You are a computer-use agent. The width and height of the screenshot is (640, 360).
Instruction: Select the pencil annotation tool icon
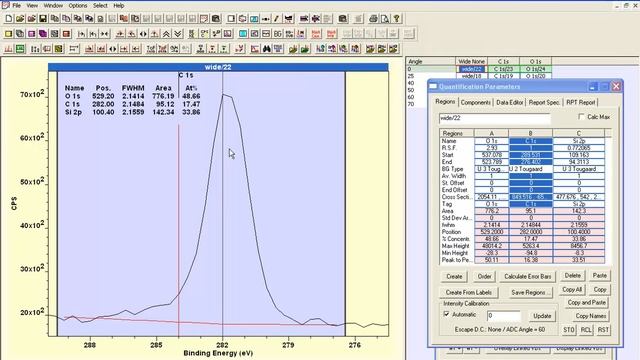(x=277, y=19)
